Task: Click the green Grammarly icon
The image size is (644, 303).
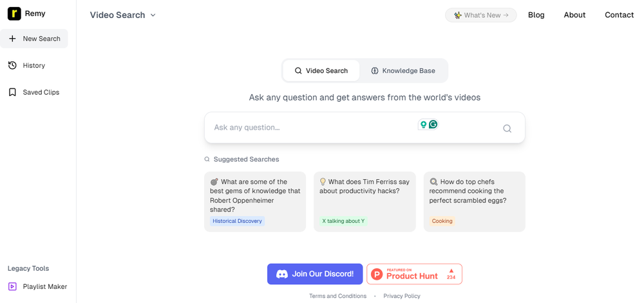Action: tap(433, 124)
